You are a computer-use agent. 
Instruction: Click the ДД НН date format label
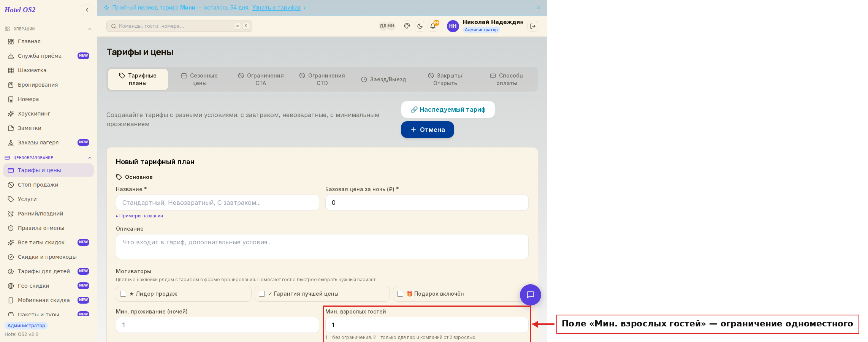[x=387, y=26]
